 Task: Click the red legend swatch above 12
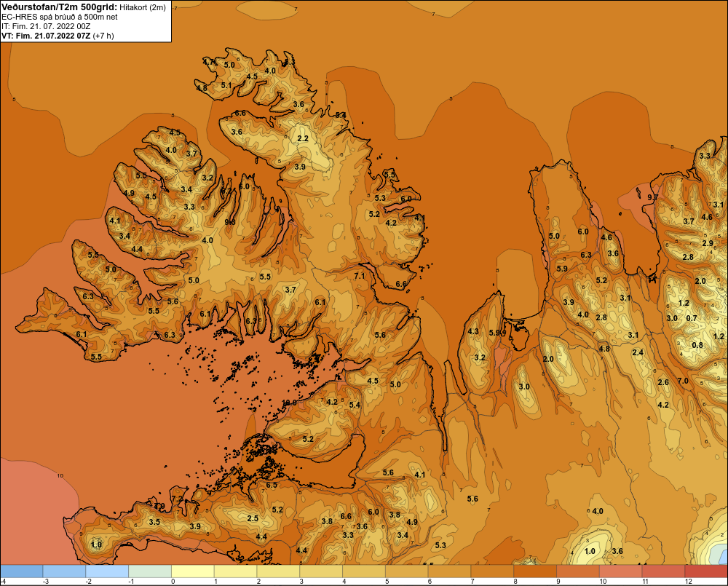tap(707, 571)
